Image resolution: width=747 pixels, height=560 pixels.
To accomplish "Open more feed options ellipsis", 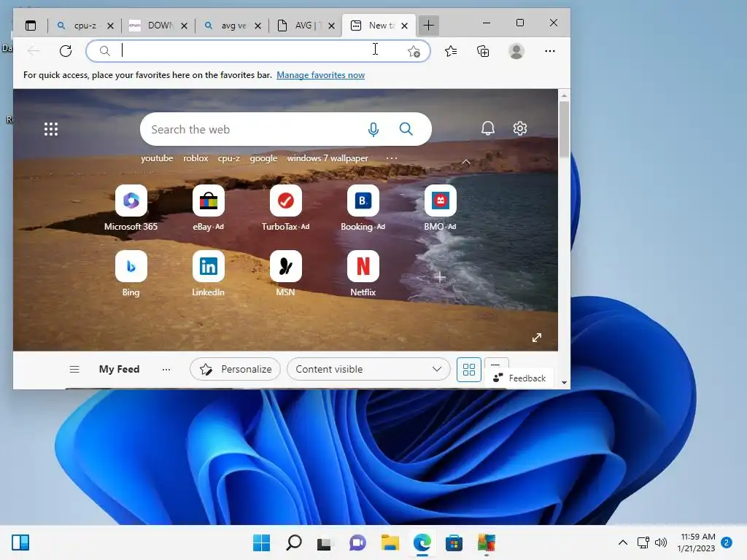I will coord(166,369).
